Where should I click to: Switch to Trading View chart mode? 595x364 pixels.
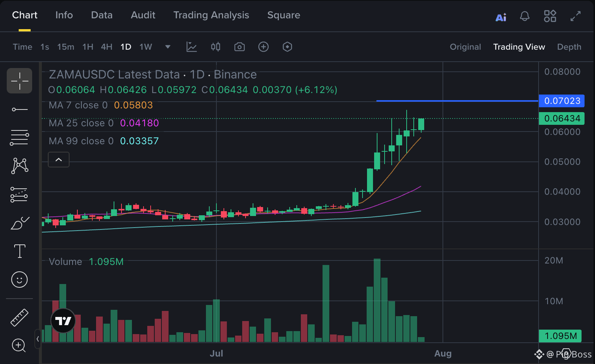click(x=519, y=47)
